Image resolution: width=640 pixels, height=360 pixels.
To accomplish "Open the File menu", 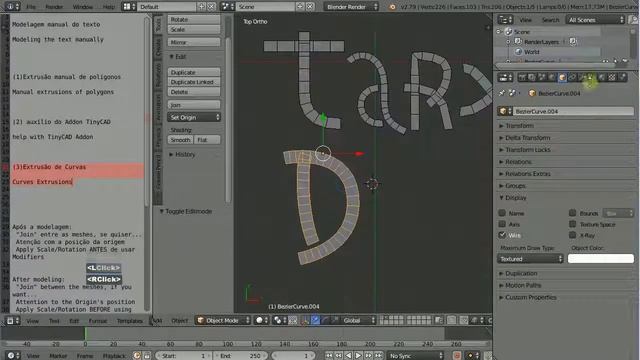I will tap(31, 7).
